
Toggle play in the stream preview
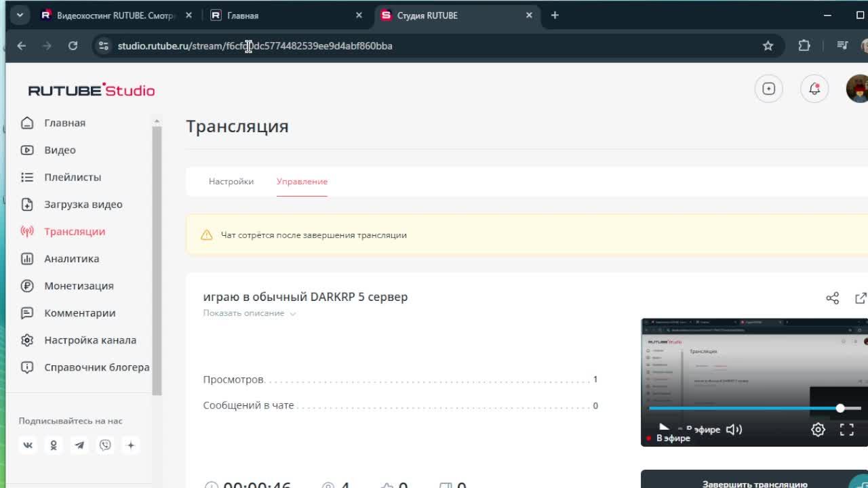[664, 428]
